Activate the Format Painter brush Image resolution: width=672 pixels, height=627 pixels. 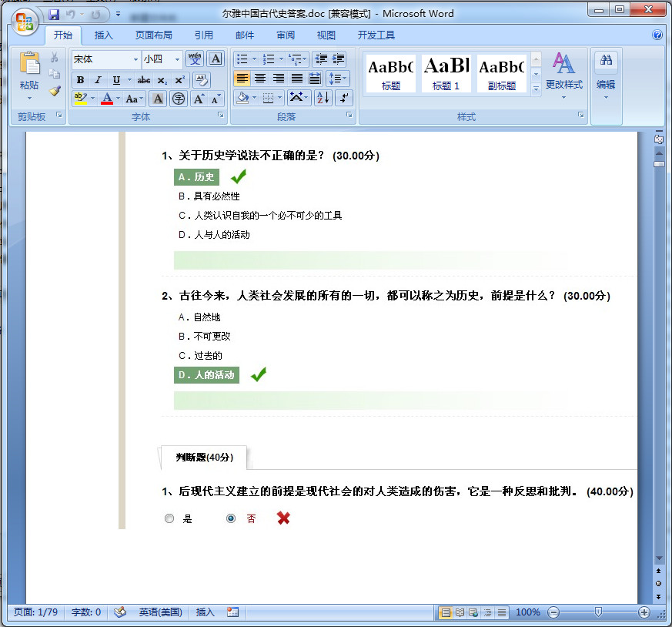pyautogui.click(x=55, y=90)
